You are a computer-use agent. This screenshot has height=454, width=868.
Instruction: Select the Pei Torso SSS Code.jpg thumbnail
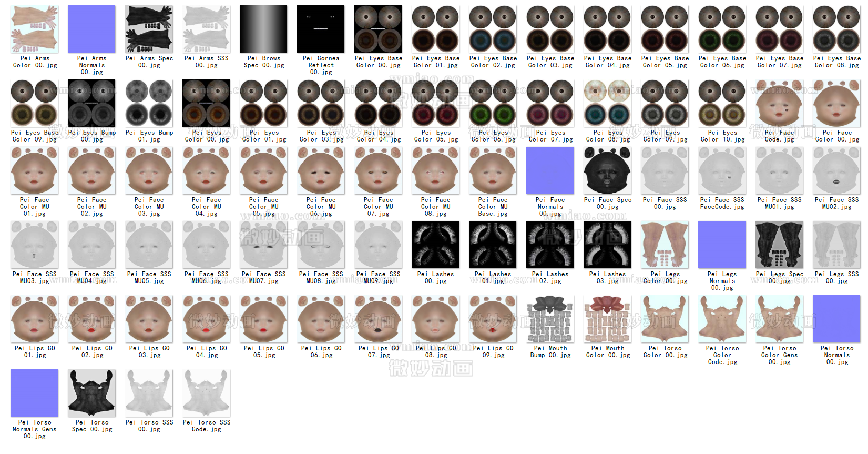pos(206,394)
